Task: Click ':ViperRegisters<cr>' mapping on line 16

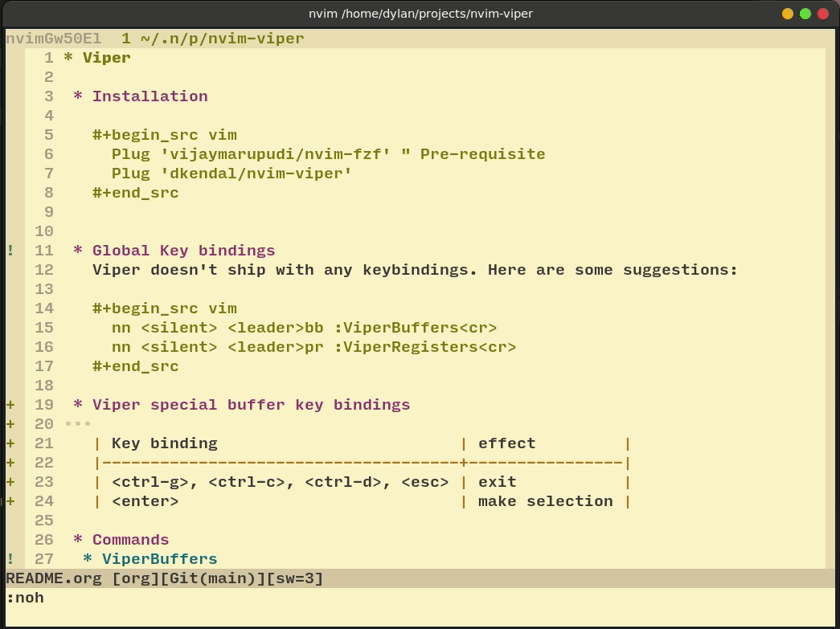Action: pos(424,347)
